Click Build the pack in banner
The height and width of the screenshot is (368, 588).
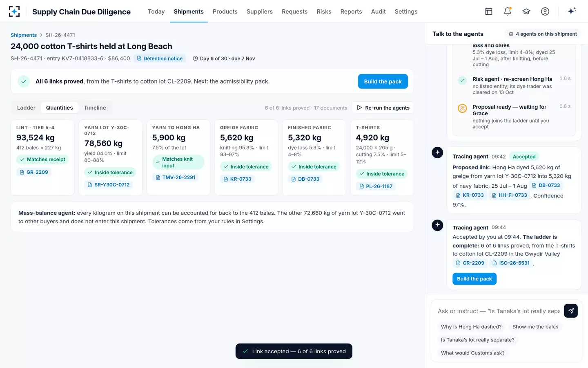383,81
